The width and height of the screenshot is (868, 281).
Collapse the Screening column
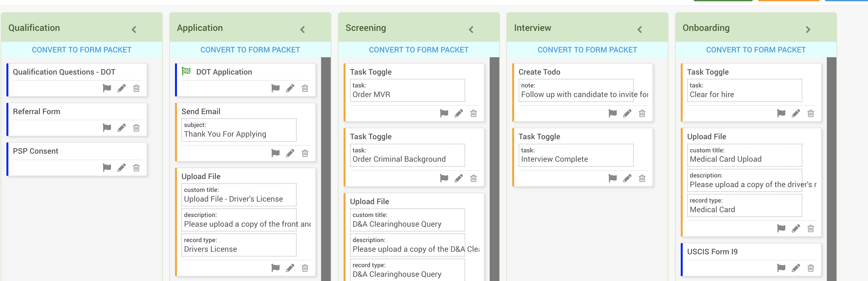(x=471, y=30)
